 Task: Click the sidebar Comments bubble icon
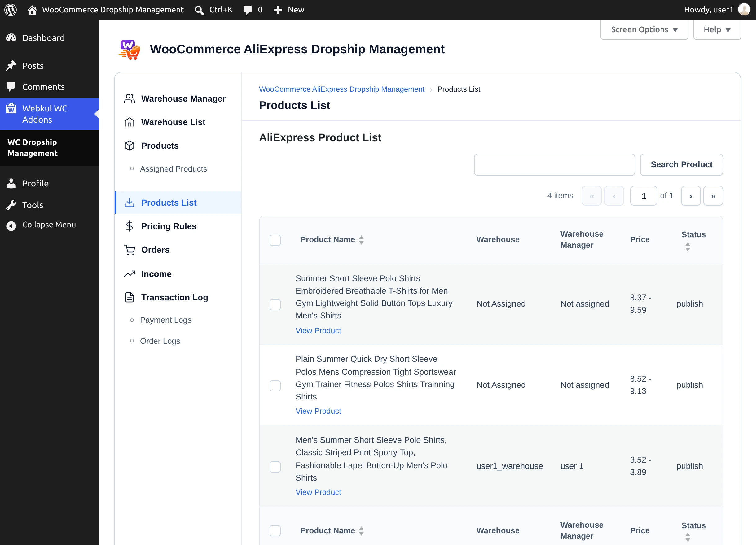tap(11, 87)
